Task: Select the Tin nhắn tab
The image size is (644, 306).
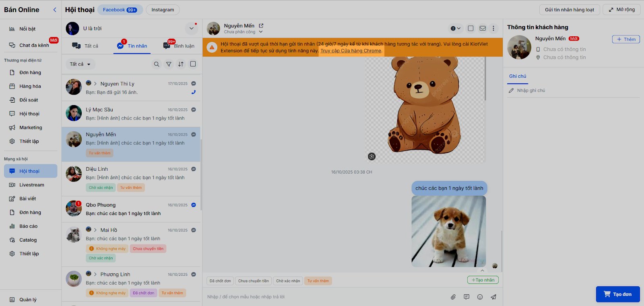Action: [x=132, y=46]
